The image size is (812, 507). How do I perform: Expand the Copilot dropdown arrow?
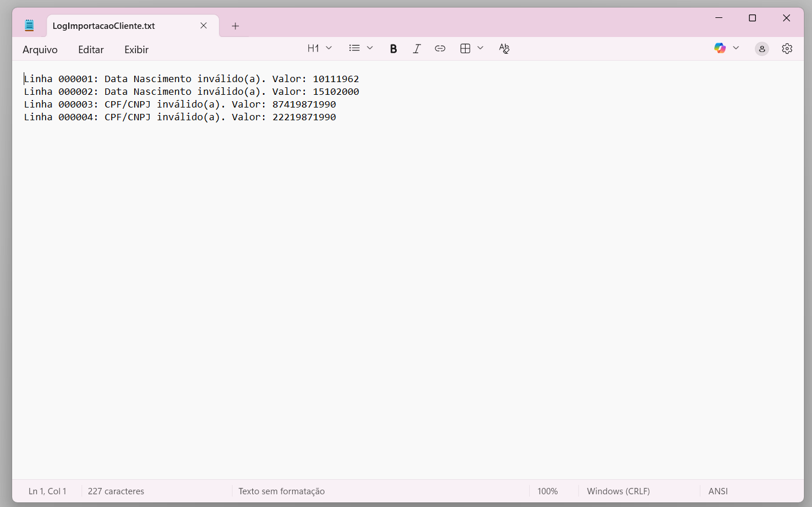(736, 48)
